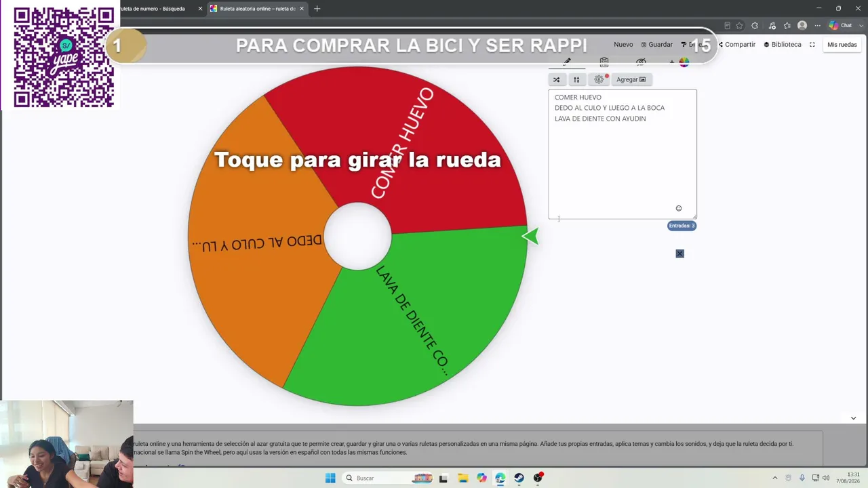Image resolution: width=868 pixels, height=488 pixels.
Task: Switch to the ruleta de numero Búsqueda tab
Action: (x=153, y=9)
